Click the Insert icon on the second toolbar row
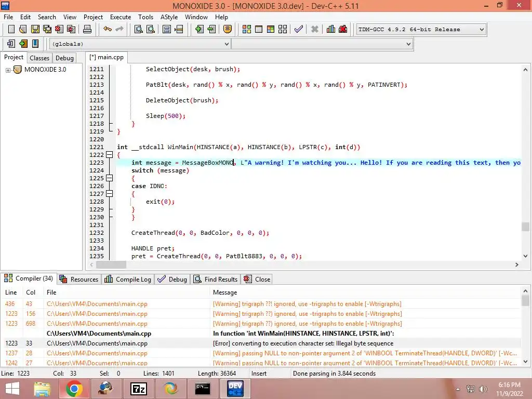The width and height of the screenshot is (532, 399). (11, 44)
